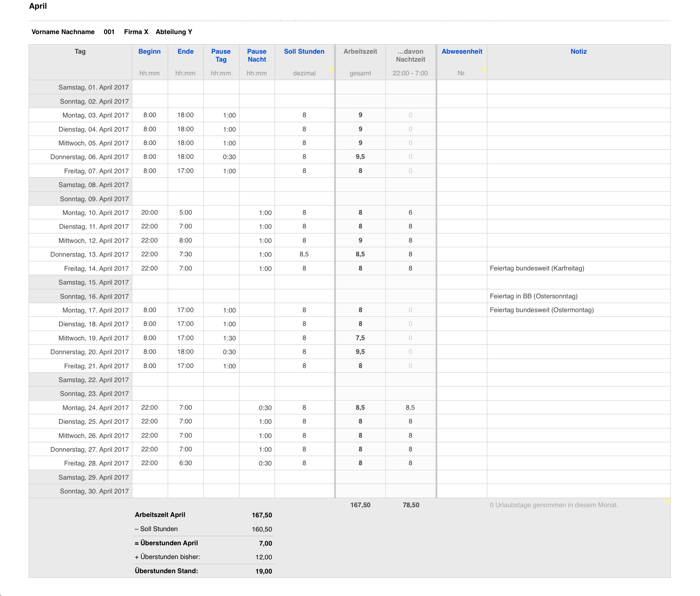
Task: Click yellow comment marker beside Urlaubstage note
Action: coord(667,501)
